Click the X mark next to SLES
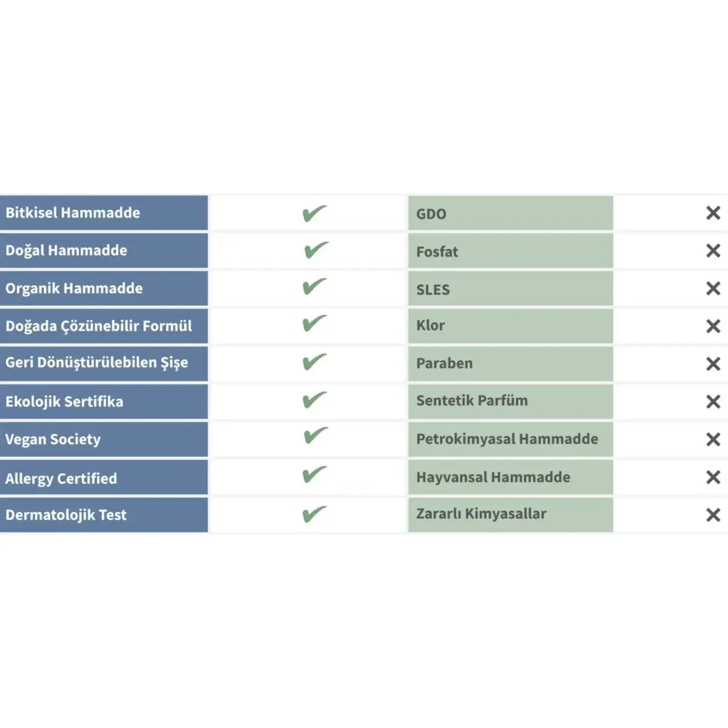The width and height of the screenshot is (728, 728). pyautogui.click(x=713, y=288)
